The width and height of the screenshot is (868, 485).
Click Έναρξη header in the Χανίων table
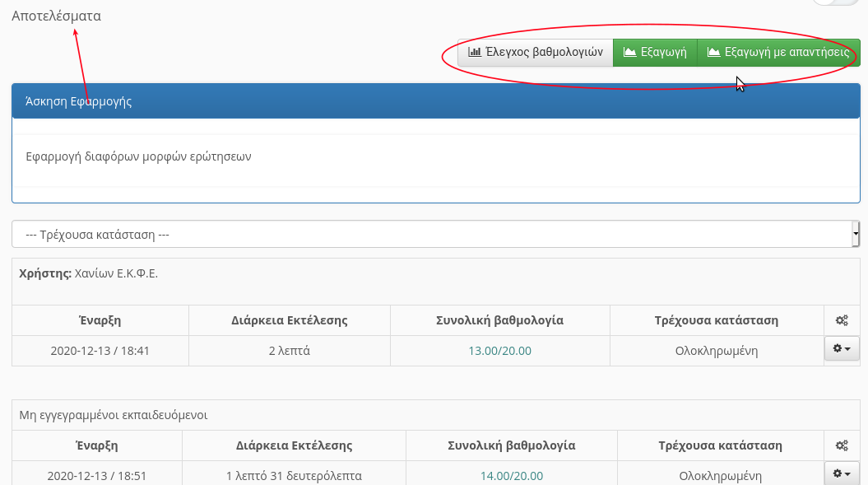point(100,320)
